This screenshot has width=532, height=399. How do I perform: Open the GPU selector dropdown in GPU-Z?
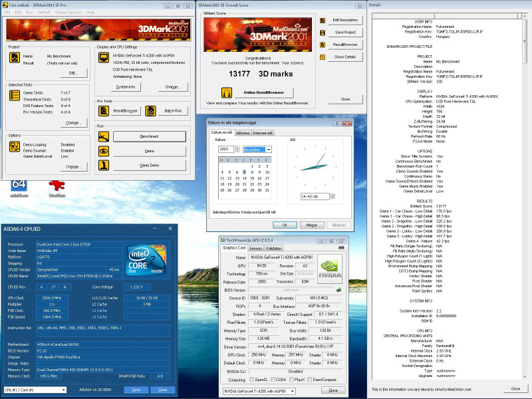tap(293, 391)
